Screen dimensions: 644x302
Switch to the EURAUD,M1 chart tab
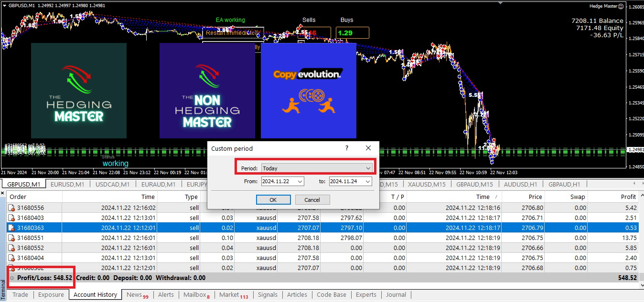158,184
